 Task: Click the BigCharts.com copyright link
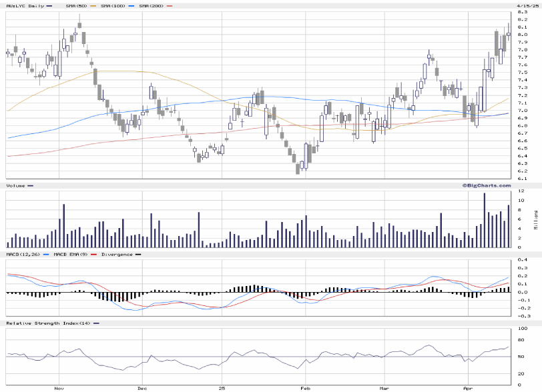pyautogui.click(x=484, y=185)
